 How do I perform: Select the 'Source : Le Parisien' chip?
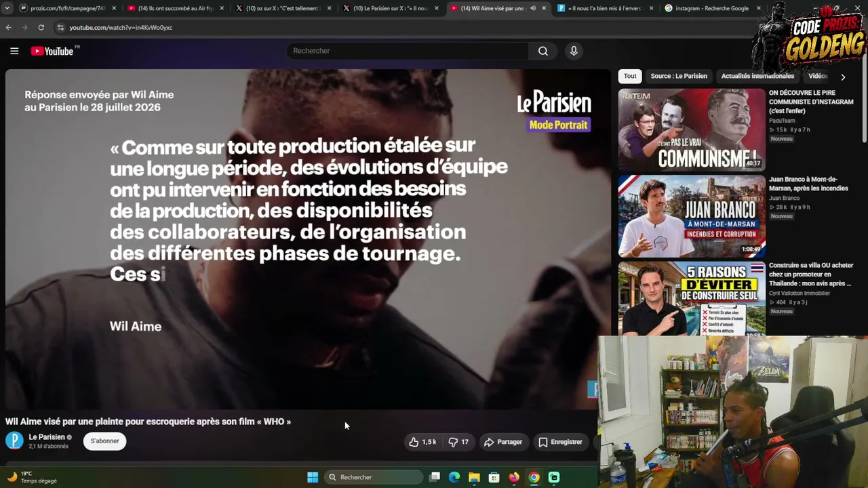679,77
